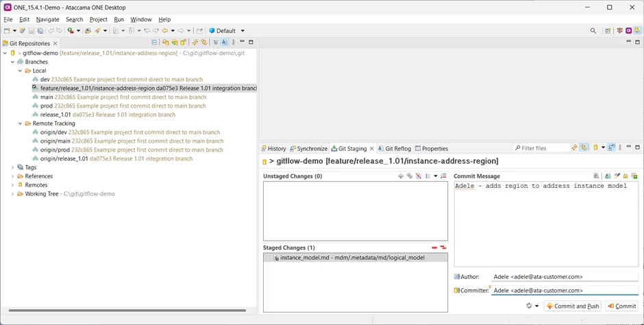Toggle hierarchical branch layout in Git Repositories

point(216,43)
